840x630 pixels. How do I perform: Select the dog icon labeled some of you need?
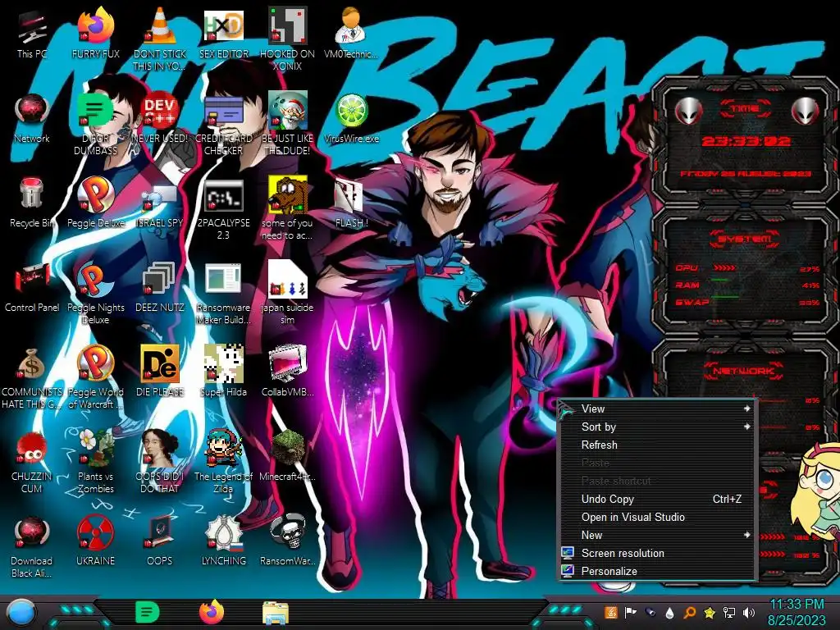click(x=287, y=209)
